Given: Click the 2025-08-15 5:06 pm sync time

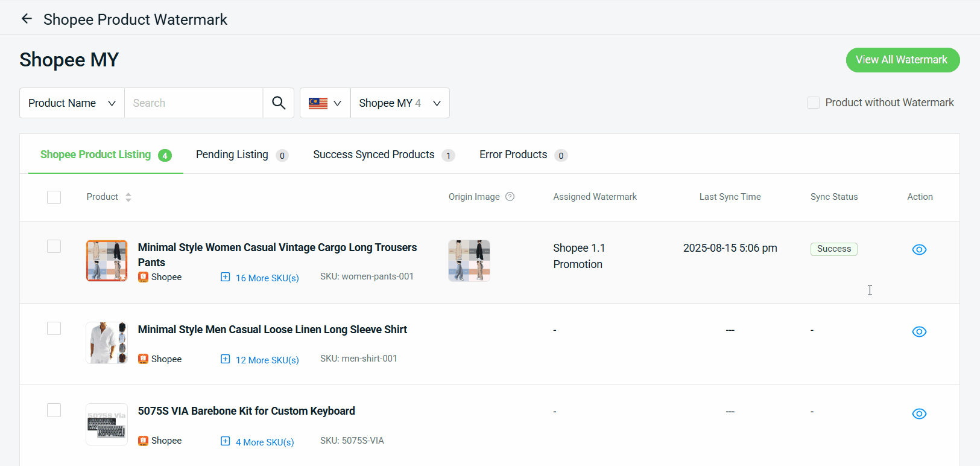Looking at the screenshot, I should (x=730, y=248).
